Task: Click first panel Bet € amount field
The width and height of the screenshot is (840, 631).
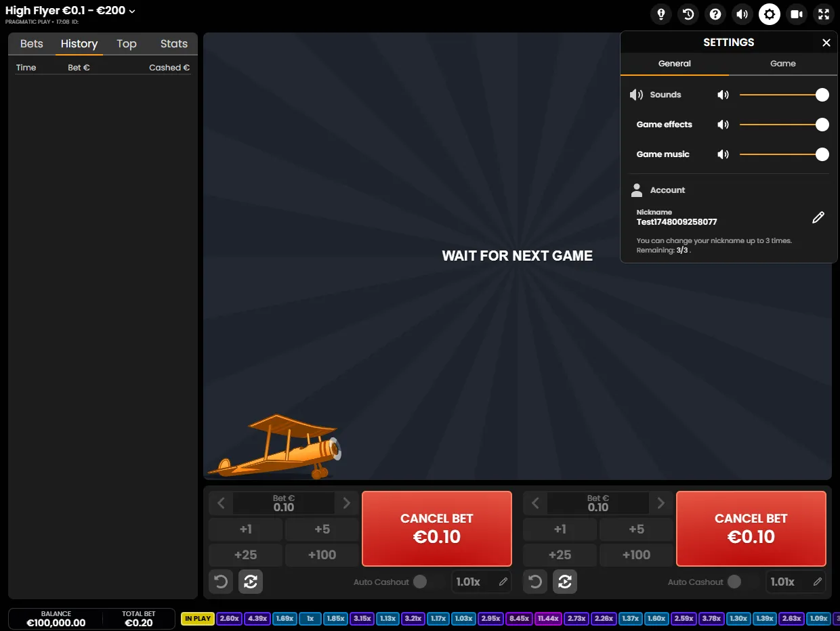Action: [x=284, y=503]
